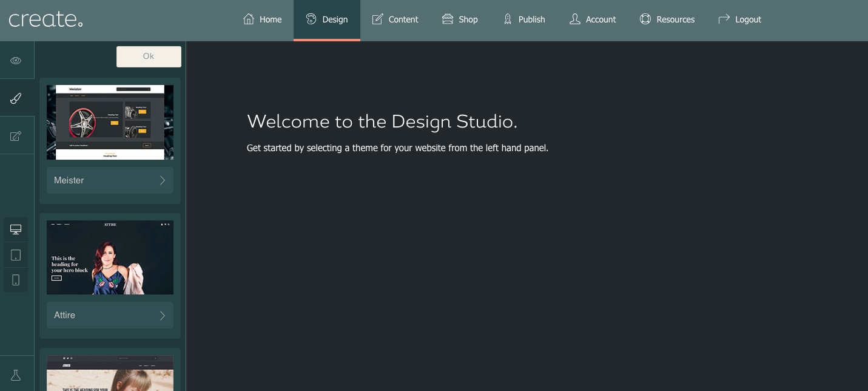Click the Publish rocket icon
Viewport: 868px width, 391px height.
pos(508,19)
